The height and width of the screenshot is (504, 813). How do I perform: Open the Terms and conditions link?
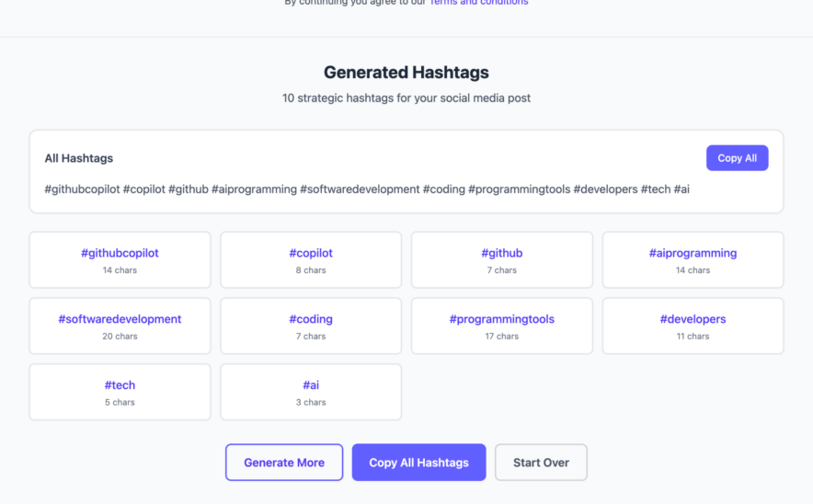tap(478, 3)
